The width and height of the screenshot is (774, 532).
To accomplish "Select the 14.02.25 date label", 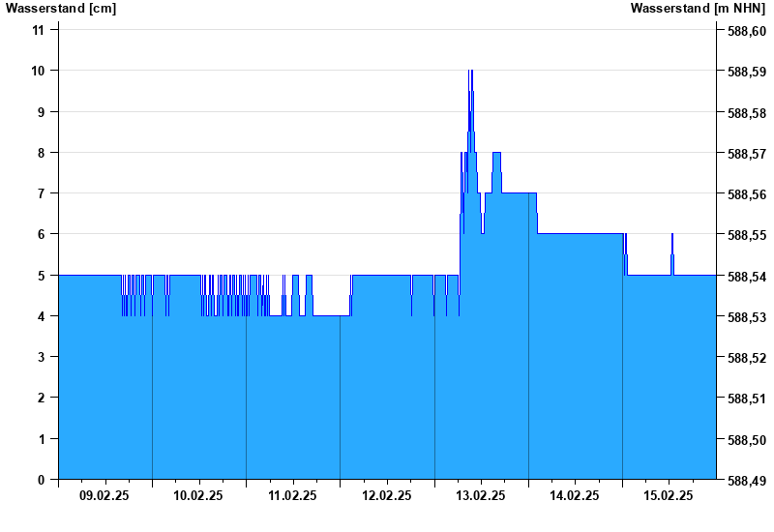I will click(575, 495).
